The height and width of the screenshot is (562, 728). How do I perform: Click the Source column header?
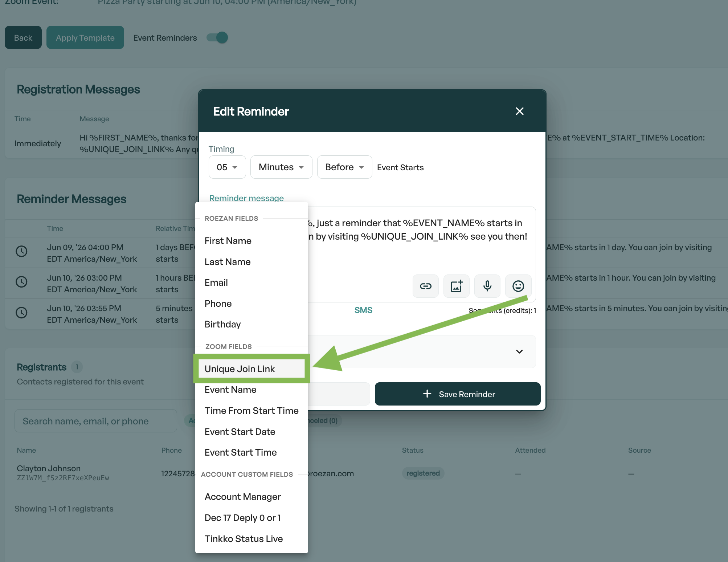[x=639, y=450]
